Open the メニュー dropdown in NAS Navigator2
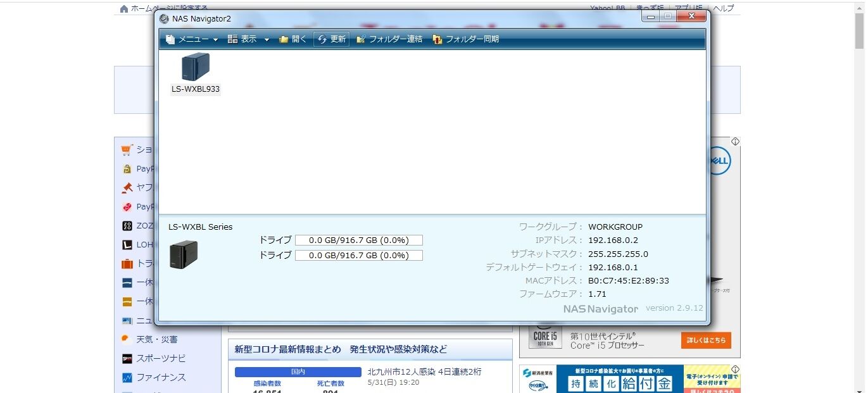The image size is (868, 393). click(192, 39)
